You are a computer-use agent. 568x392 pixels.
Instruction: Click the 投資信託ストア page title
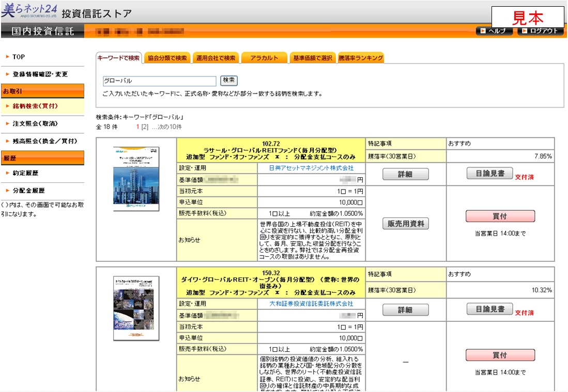click(97, 14)
